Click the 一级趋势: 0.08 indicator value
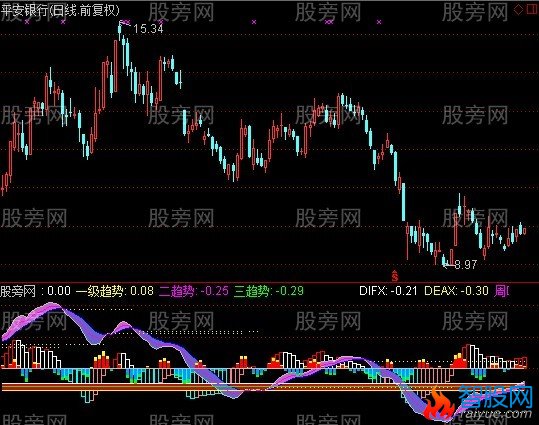This screenshot has width=539, height=425. point(114,291)
